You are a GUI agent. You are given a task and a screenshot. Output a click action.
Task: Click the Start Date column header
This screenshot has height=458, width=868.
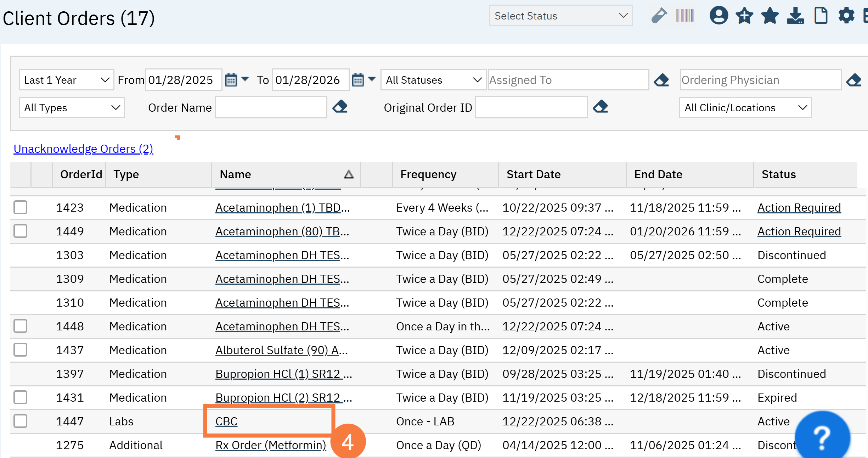(x=533, y=174)
